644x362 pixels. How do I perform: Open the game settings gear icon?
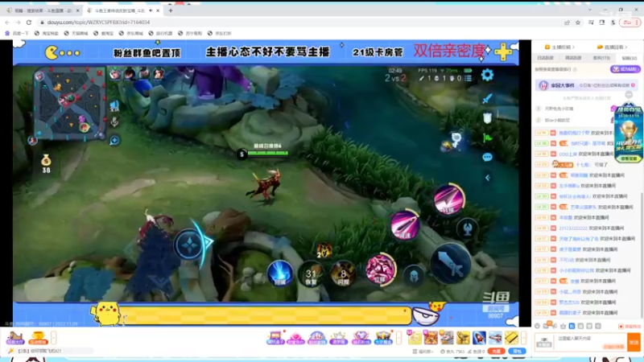click(x=487, y=75)
